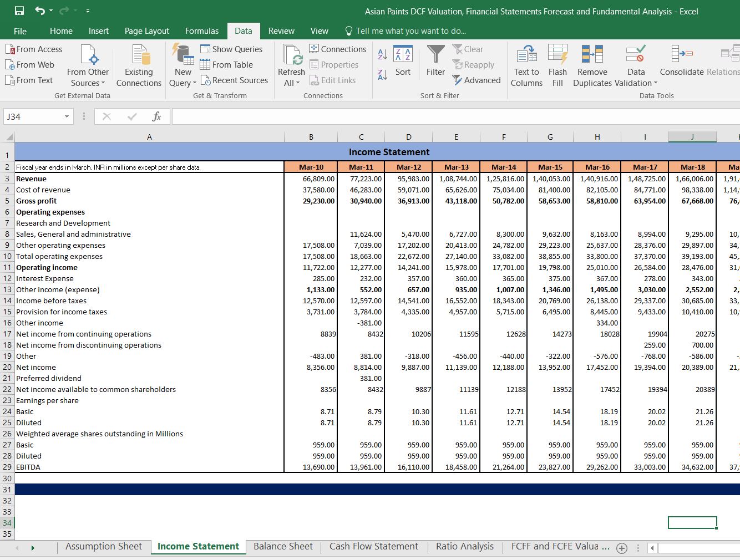Select the Revenue value 66,809.00
This screenshot has width=740, height=560.
click(311, 179)
